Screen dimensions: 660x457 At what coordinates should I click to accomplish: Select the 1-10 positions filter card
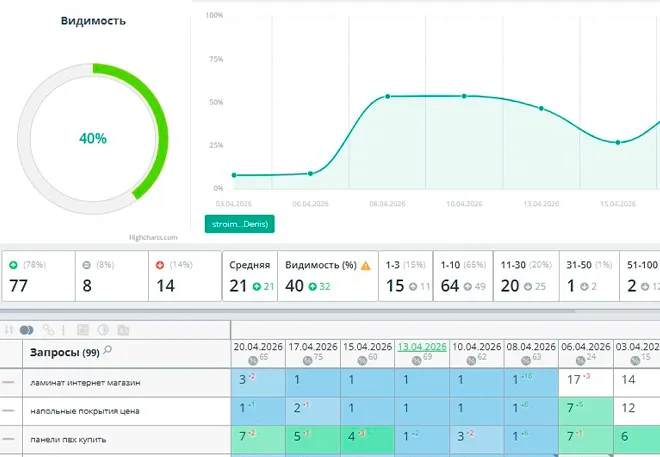[465, 276]
